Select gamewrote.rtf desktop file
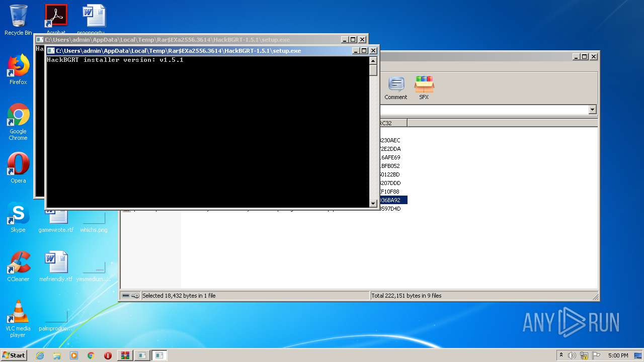 point(56,220)
